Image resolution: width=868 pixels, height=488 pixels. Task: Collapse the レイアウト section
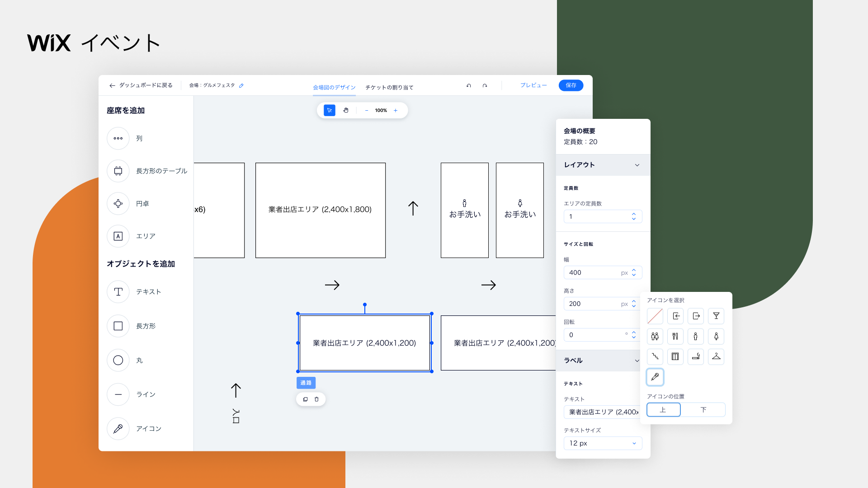(637, 165)
